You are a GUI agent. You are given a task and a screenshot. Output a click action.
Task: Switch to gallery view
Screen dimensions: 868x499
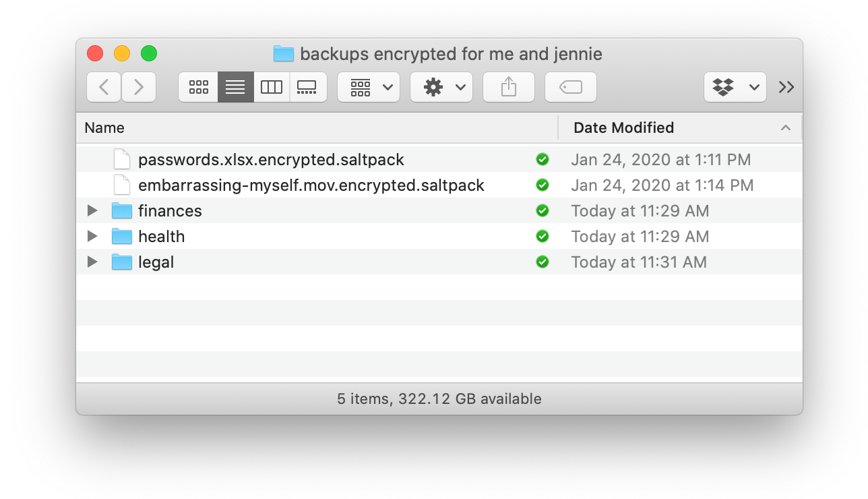308,87
